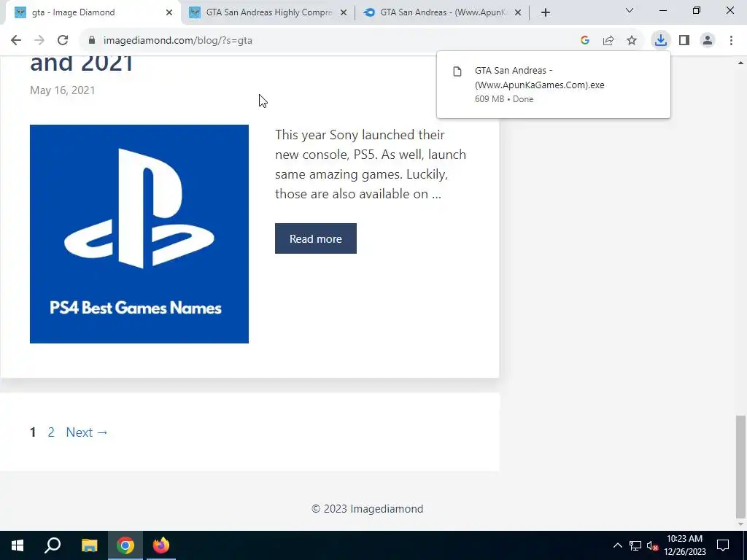Screen dimensions: 747x560
Task: Open Chrome's three-dot menu
Action: coord(731,41)
